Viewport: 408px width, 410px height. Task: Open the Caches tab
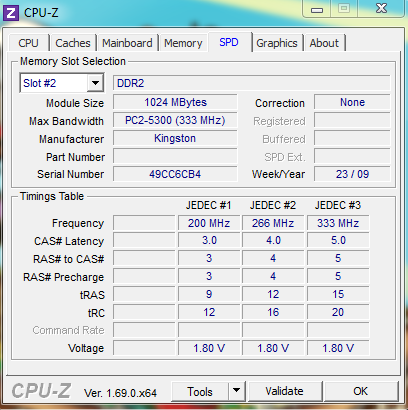click(73, 43)
